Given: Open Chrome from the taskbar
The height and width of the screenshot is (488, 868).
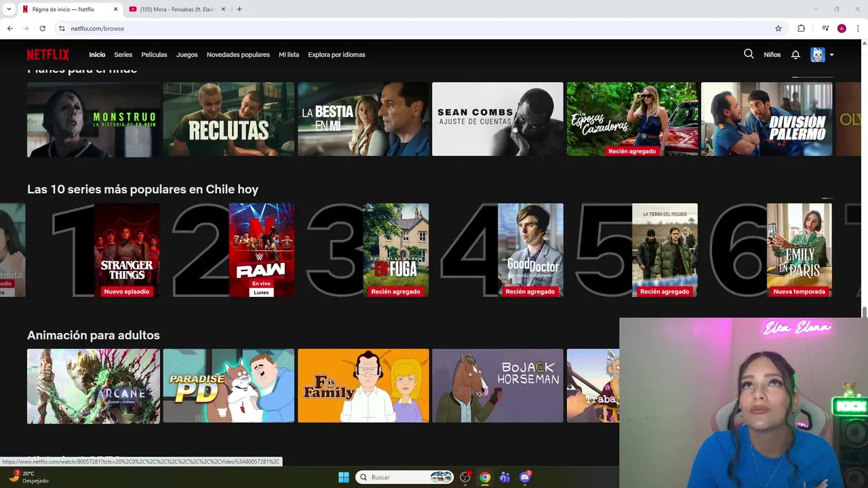Looking at the screenshot, I should pos(485,477).
